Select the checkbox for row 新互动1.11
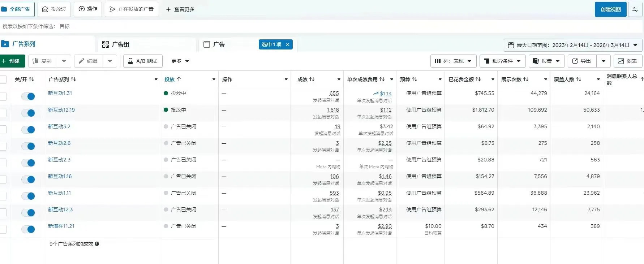Viewport: 644px width, 264px height. (x=3, y=196)
